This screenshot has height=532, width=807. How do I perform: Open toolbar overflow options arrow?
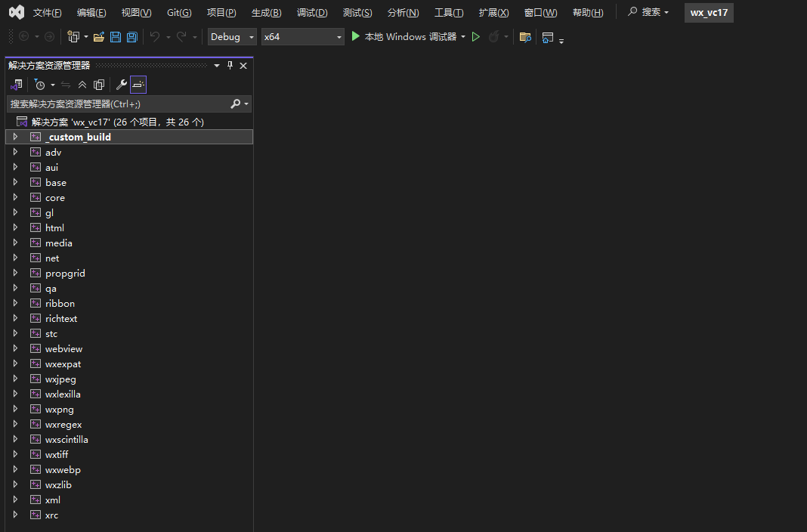(x=561, y=40)
